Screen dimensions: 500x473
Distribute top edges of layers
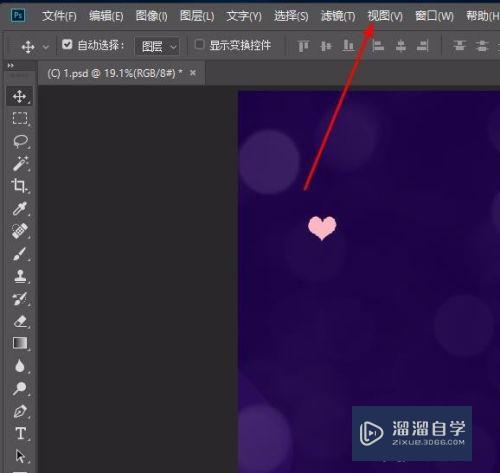[x=459, y=46]
